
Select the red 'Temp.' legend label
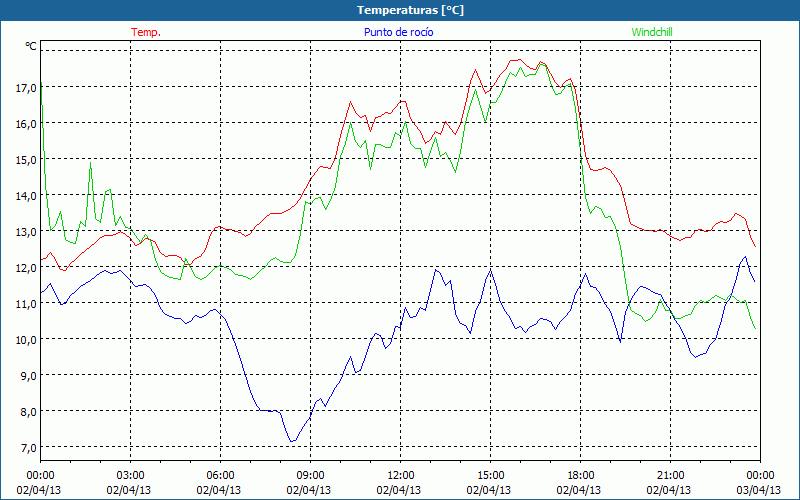coord(146,32)
